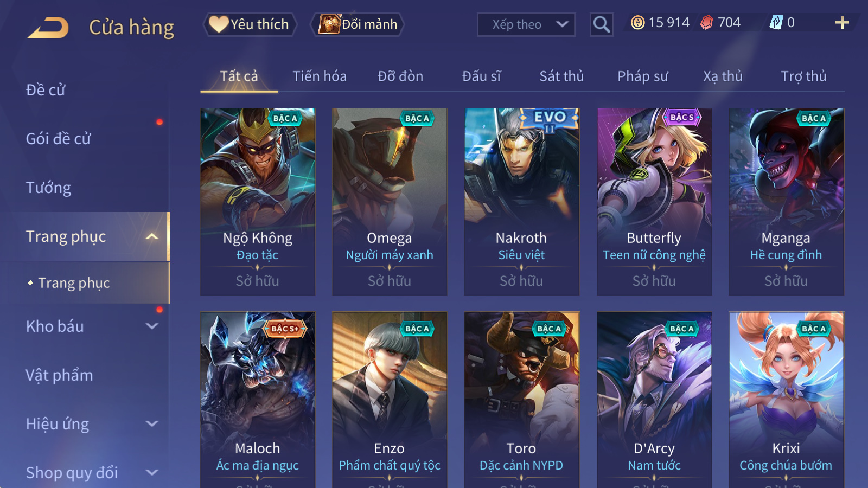Image resolution: width=868 pixels, height=488 pixels.
Task: Open Tướng in the sidebar
Action: pos(49,188)
